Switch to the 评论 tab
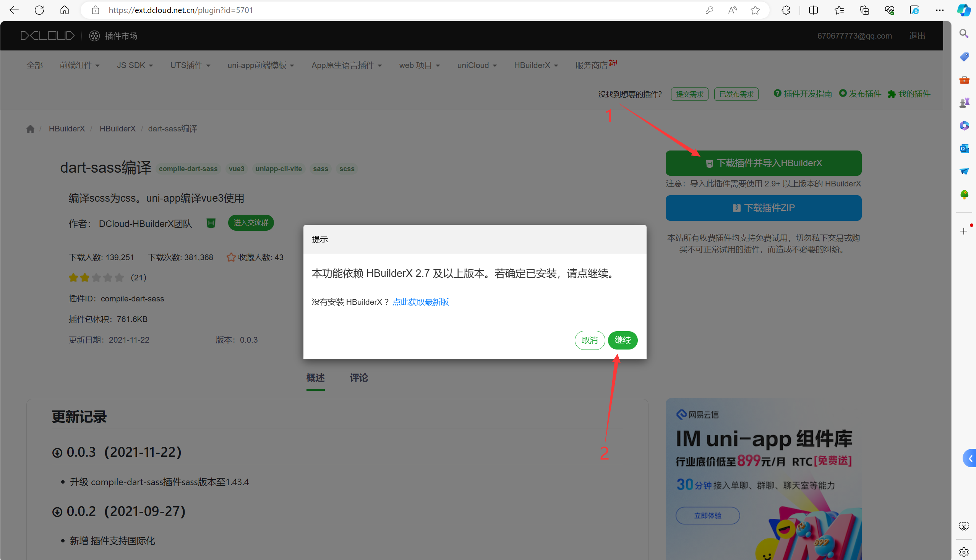The width and height of the screenshot is (976, 560). point(358,378)
